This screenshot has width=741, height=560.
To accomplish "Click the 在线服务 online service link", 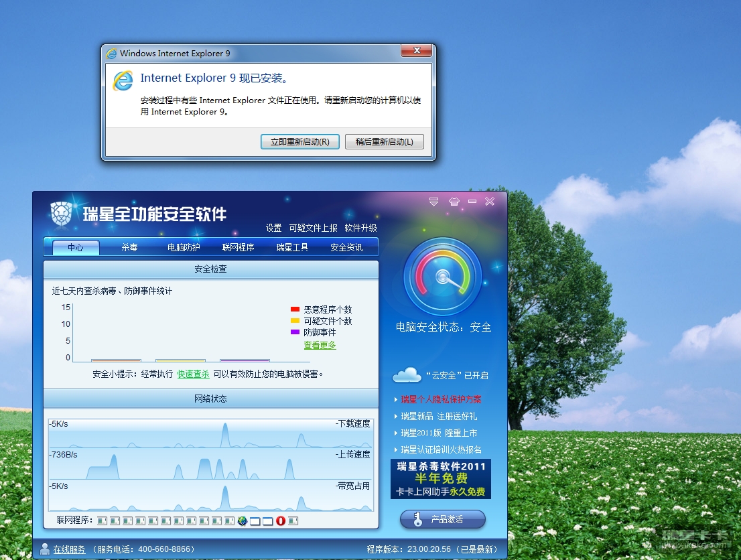I will [69, 549].
